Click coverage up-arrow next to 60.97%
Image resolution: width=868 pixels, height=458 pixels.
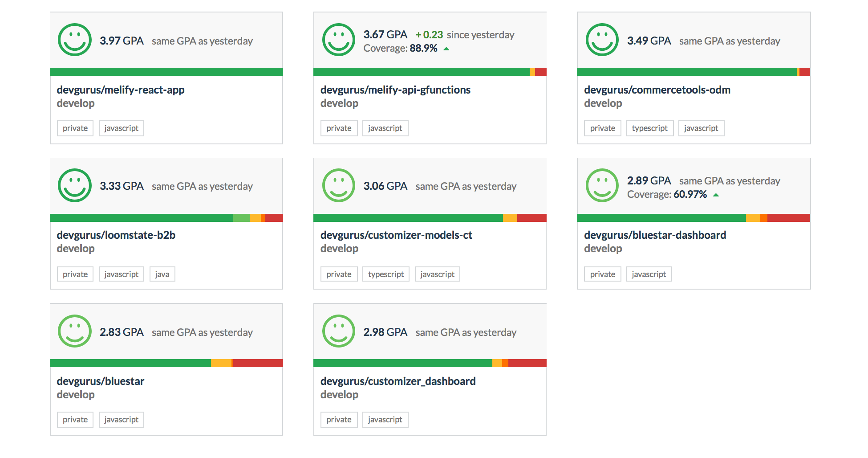[x=716, y=195]
